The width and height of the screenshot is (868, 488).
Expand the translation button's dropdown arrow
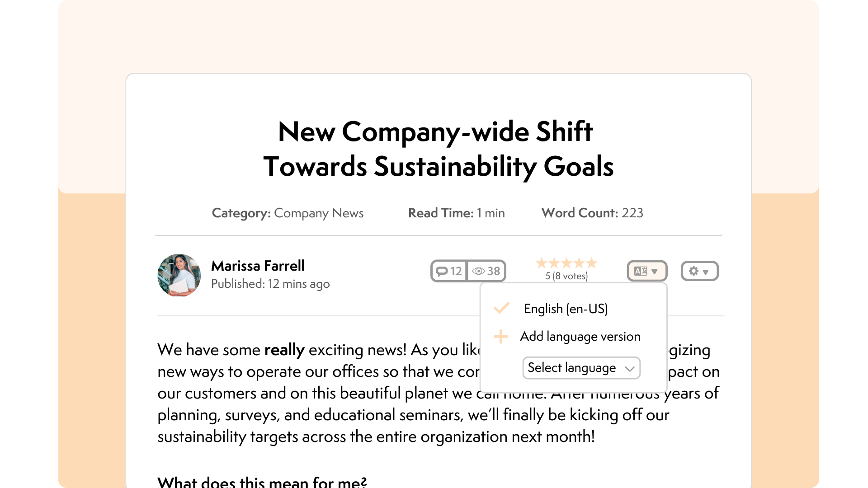[x=654, y=272]
